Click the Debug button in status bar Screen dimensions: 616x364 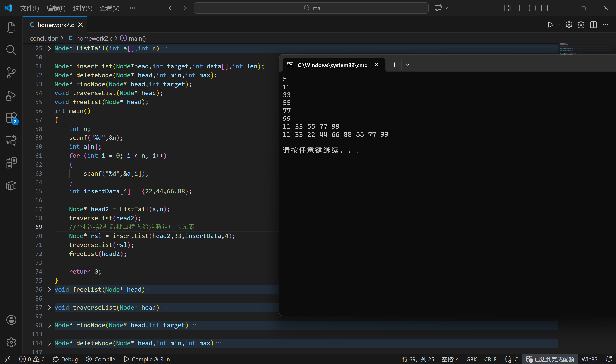pos(65,359)
